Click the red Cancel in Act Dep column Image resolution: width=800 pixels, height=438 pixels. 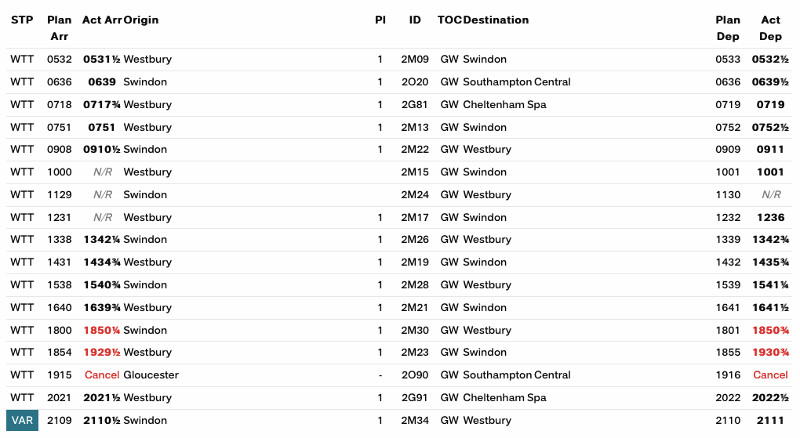770,375
